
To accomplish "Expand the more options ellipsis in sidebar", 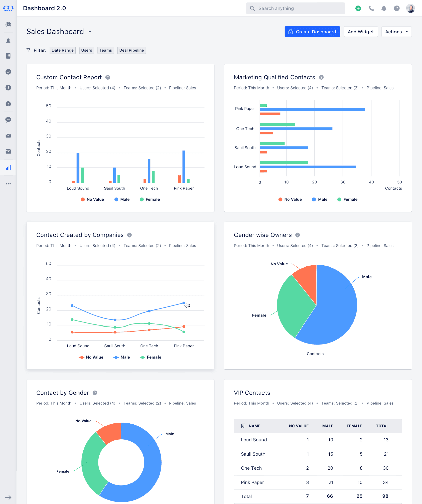I will [8, 184].
